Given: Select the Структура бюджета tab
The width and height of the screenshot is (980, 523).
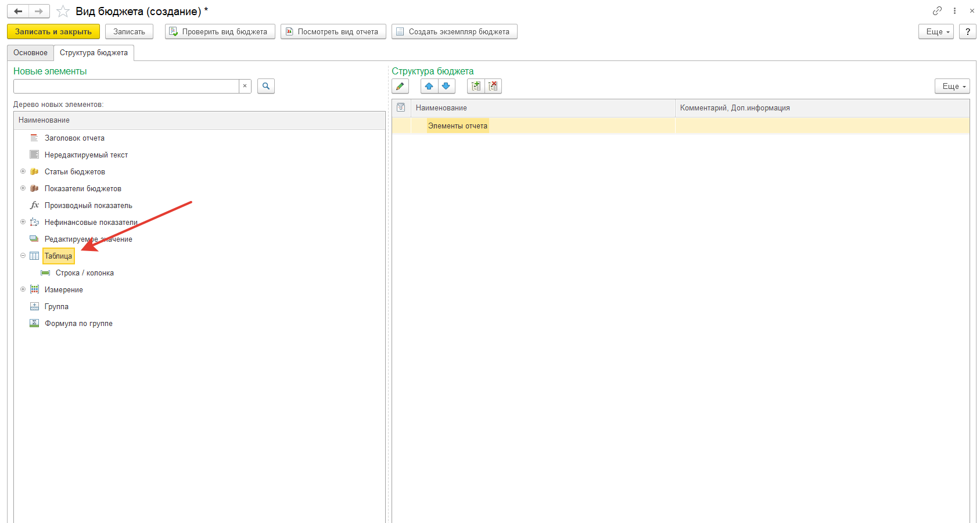Looking at the screenshot, I should (94, 53).
